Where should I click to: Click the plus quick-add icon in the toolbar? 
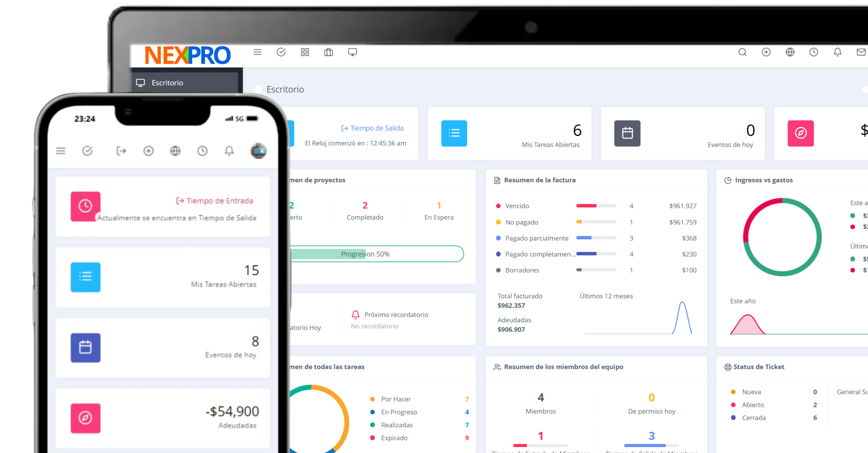(766, 52)
